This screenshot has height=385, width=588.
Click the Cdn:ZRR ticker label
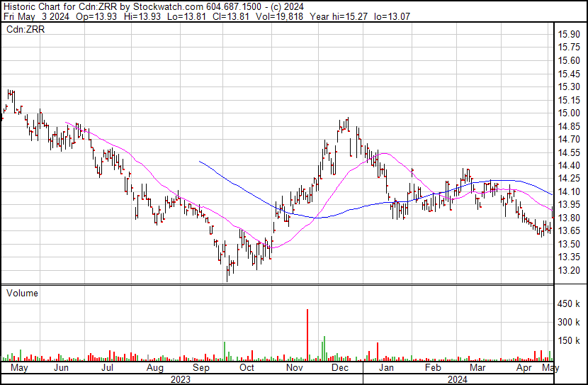pyautogui.click(x=26, y=29)
